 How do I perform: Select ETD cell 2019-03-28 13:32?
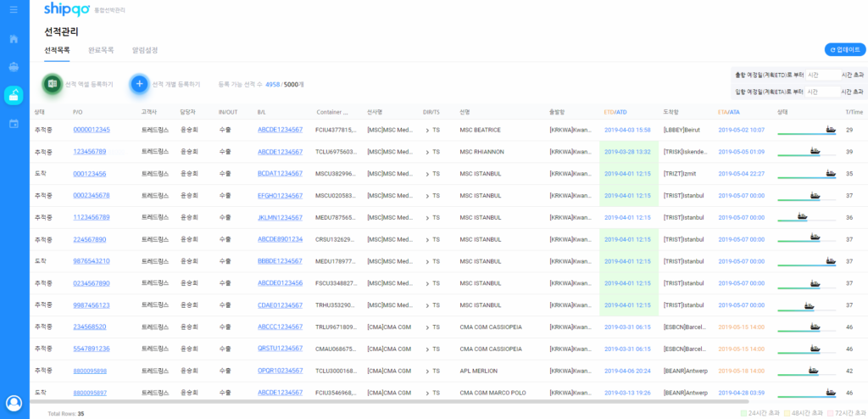click(x=627, y=151)
